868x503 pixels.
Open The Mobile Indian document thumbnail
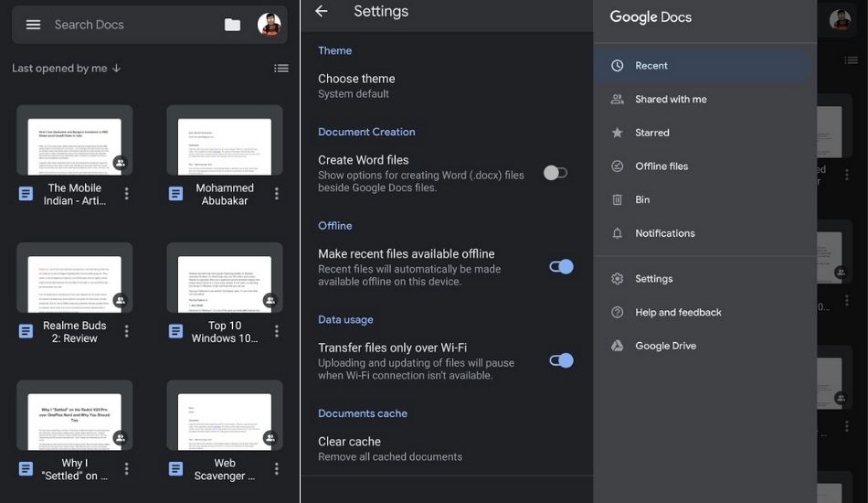pyautogui.click(x=75, y=140)
